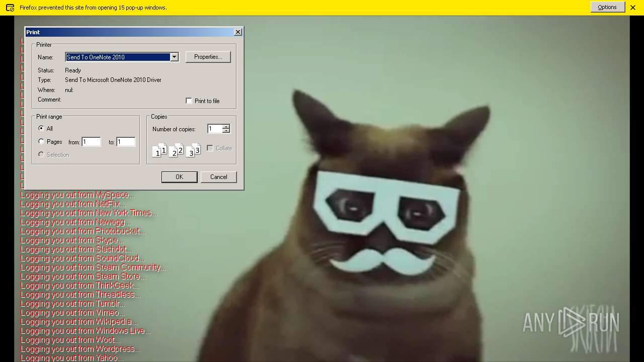
Task: Click 'Logging you out from Windows Live...'
Action: coord(86,331)
